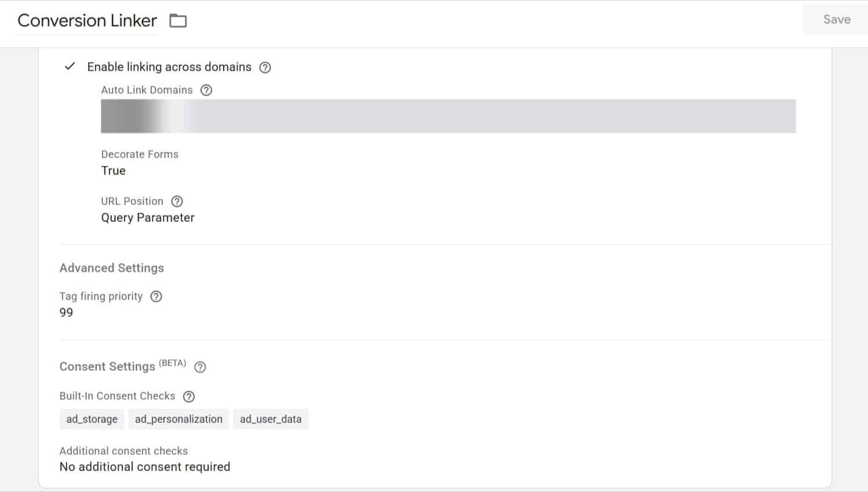Click No additional consent required text
The width and height of the screenshot is (868, 492).
pyautogui.click(x=145, y=467)
